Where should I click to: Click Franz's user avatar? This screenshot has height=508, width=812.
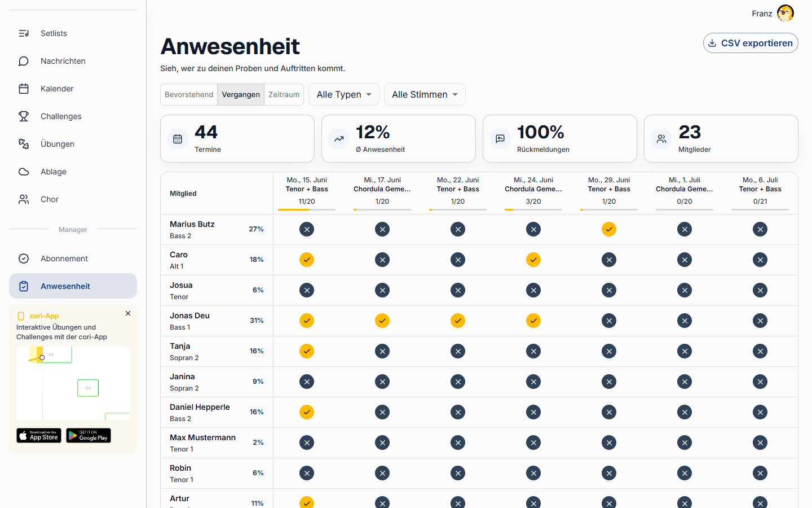pyautogui.click(x=785, y=13)
